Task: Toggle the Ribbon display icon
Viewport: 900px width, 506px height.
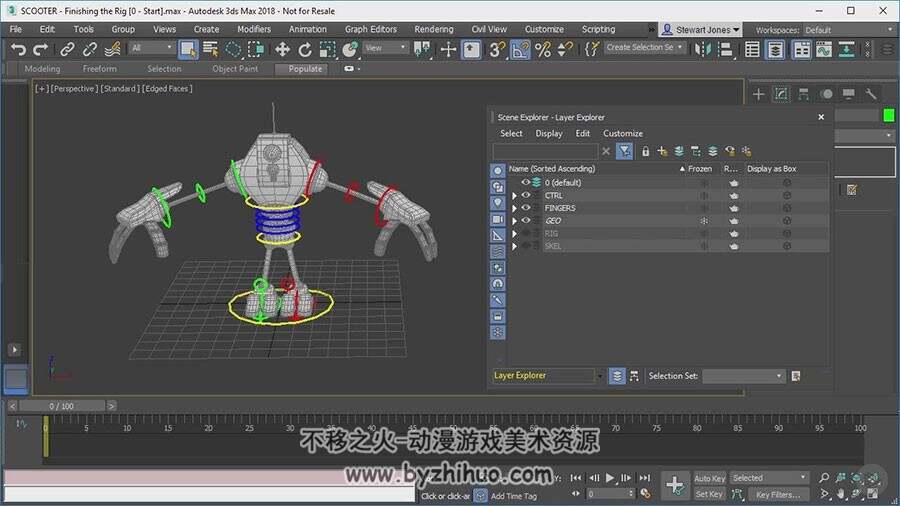Action: 801,50
